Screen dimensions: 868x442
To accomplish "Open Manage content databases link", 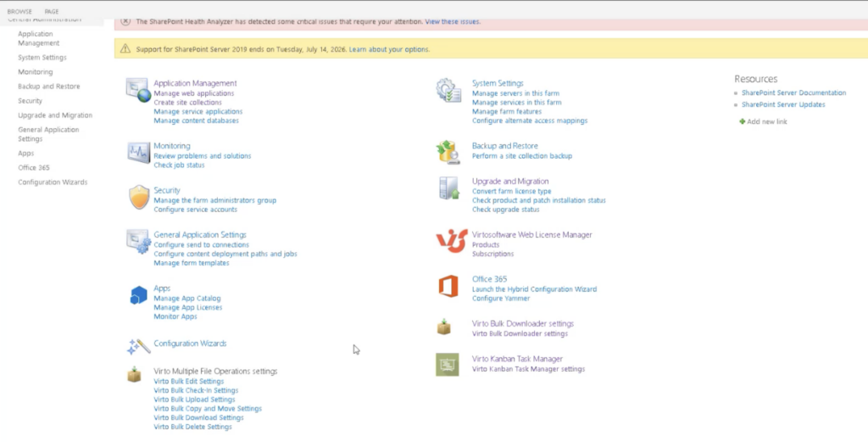I will (x=197, y=120).
